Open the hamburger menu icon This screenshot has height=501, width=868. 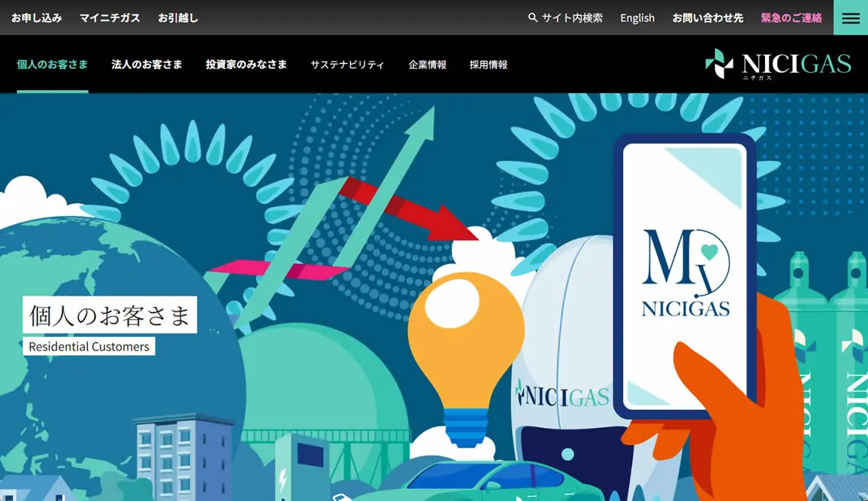click(x=850, y=18)
